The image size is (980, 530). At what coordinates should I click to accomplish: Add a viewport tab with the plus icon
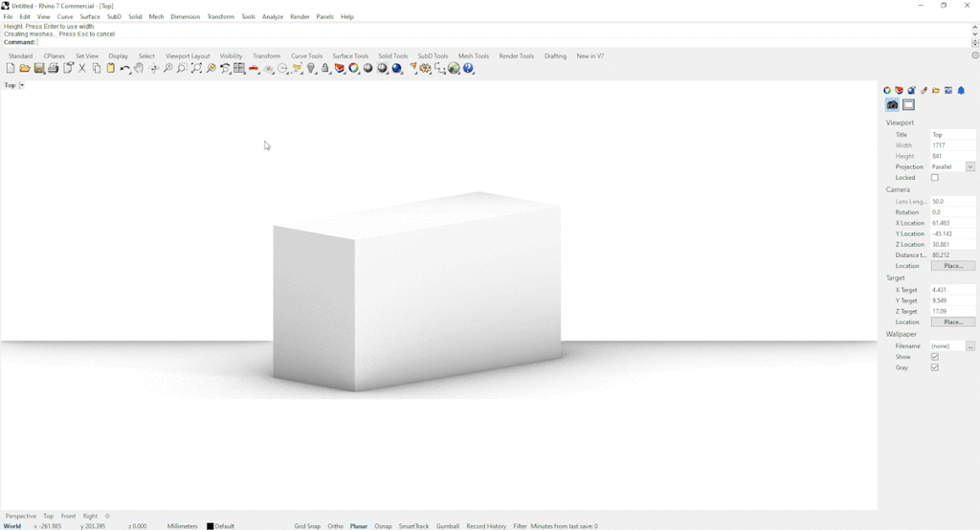pos(107,517)
